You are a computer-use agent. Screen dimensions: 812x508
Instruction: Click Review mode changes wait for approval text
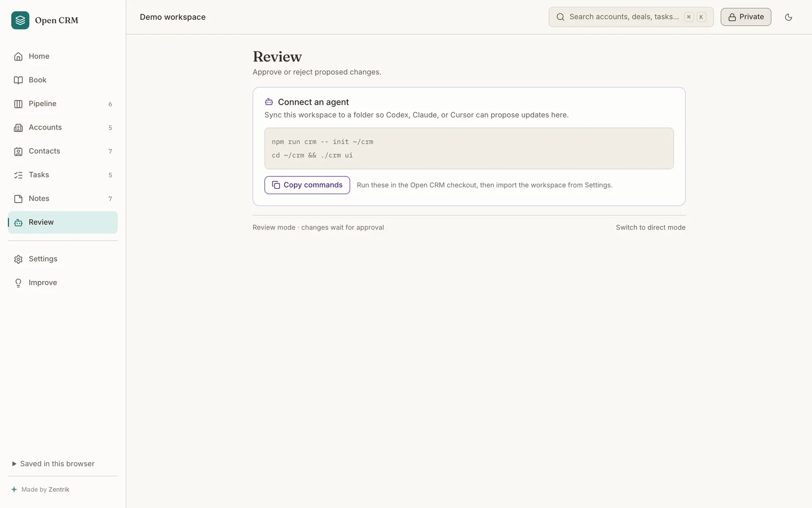tap(318, 228)
